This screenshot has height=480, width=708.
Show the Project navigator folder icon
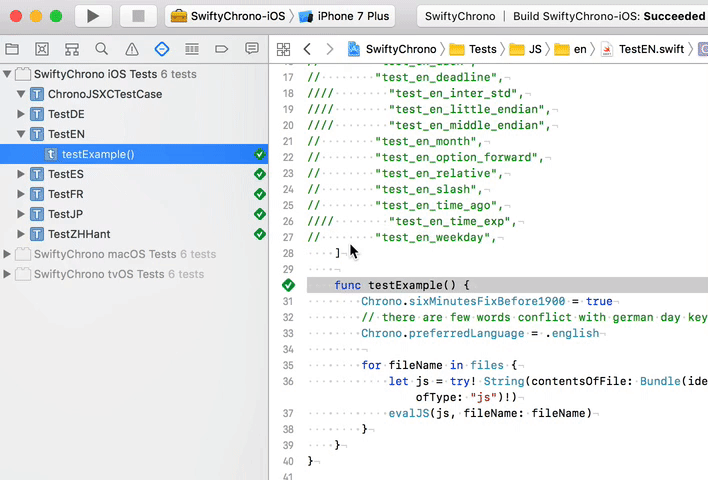tap(12, 49)
